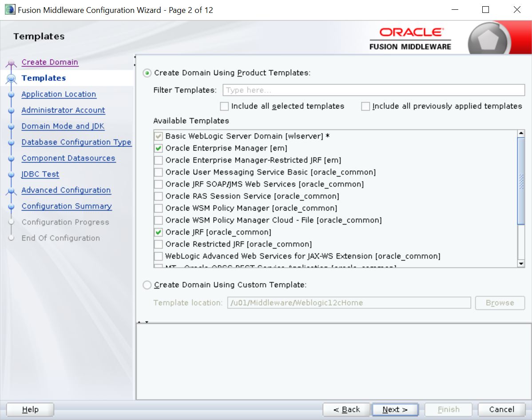Click the Basic WebLogic Server Domain checkbox

[158, 136]
